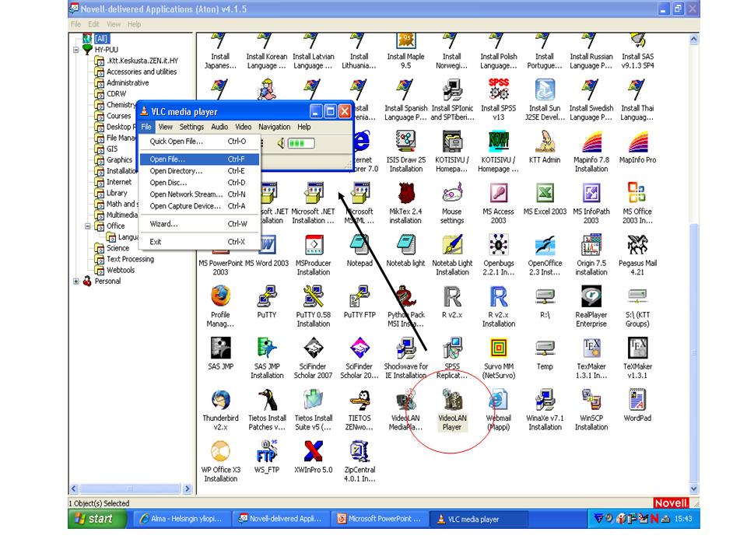Select the [All] tree item
The height and width of the screenshot is (560, 747).
(x=101, y=39)
